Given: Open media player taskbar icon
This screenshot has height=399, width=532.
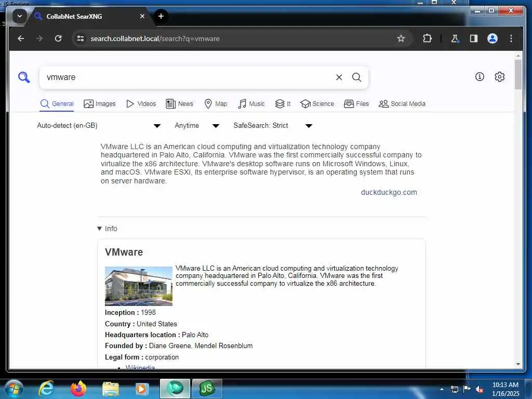Looking at the screenshot, I should pyautogui.click(x=141, y=389).
